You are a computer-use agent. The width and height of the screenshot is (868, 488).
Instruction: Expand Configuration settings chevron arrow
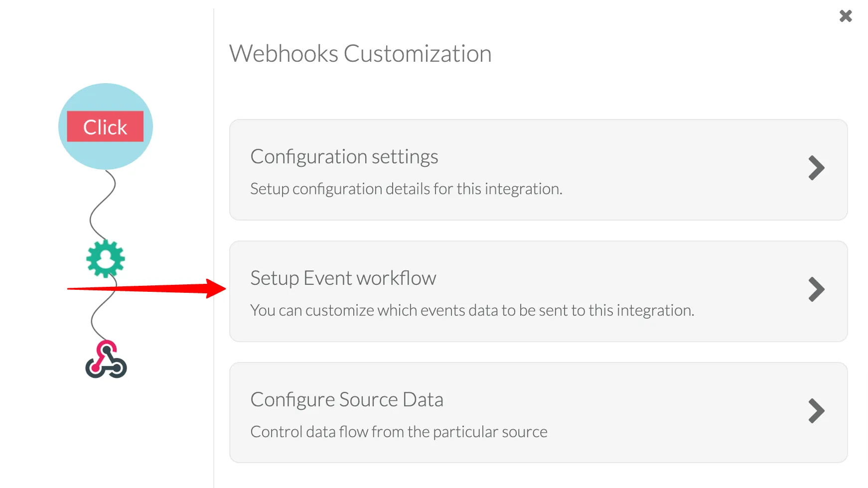coord(816,168)
